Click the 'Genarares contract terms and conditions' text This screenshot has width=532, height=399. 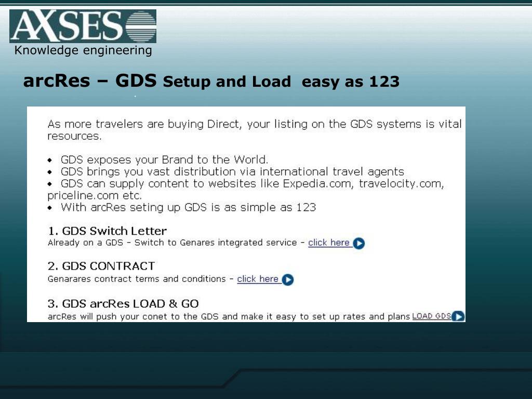pos(137,279)
